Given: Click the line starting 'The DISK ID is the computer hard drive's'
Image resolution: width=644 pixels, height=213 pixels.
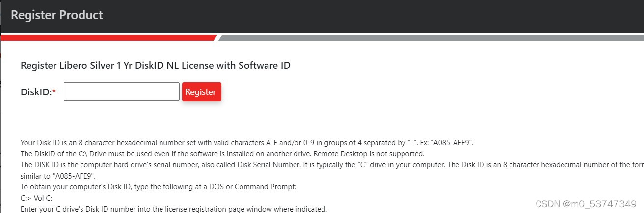Looking at the screenshot, I should click(x=332, y=165).
